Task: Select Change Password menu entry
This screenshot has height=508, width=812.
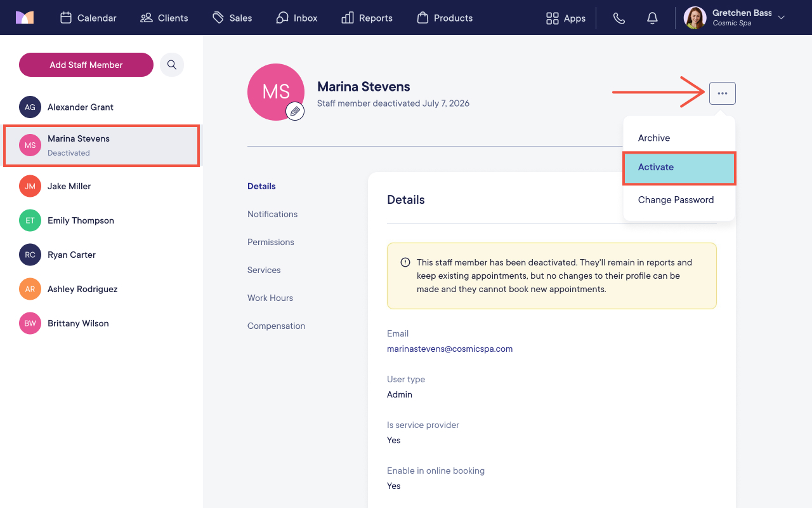Action: click(x=679, y=200)
